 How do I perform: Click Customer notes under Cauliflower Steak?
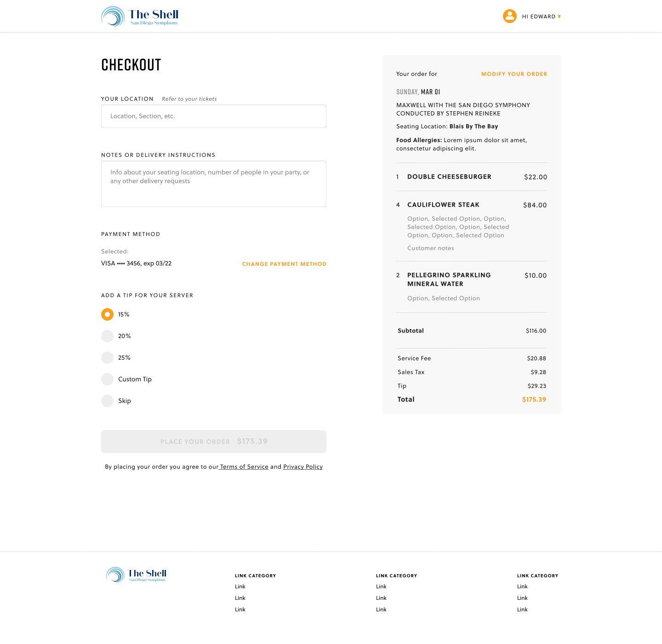click(x=430, y=248)
